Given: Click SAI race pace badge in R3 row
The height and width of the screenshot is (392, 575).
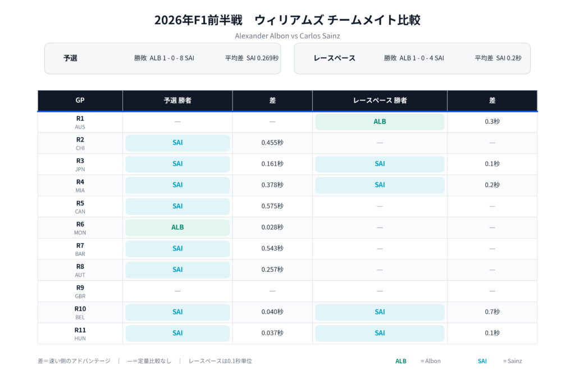Looking at the screenshot, I should [x=380, y=165].
